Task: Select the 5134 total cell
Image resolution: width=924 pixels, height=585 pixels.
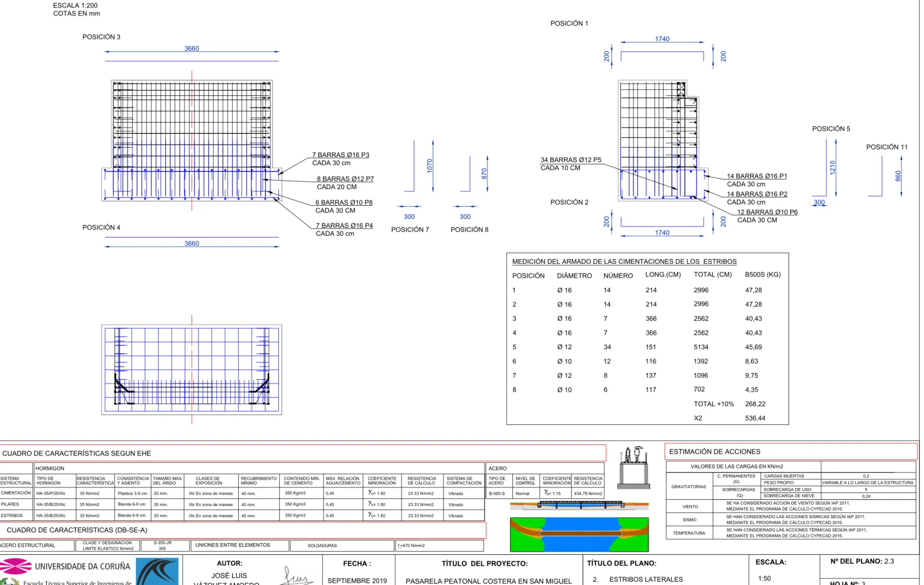Action: (x=702, y=347)
